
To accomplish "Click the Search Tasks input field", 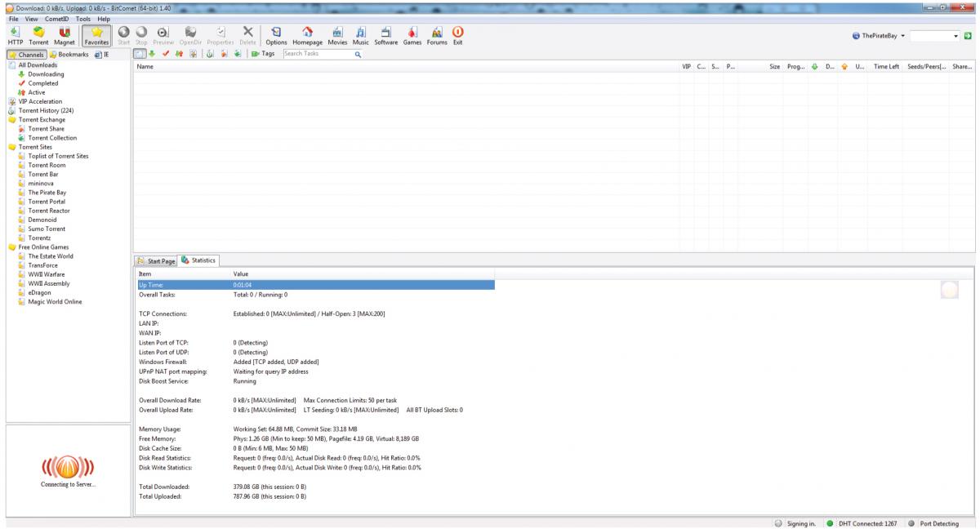I will coord(316,54).
